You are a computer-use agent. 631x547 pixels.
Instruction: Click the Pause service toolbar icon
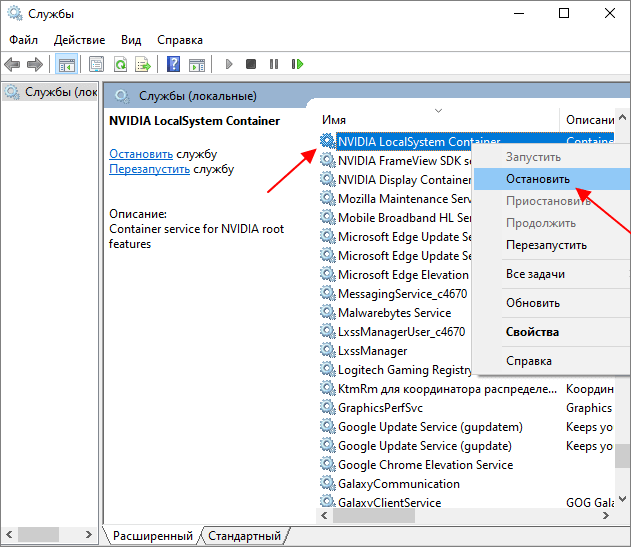(x=274, y=64)
